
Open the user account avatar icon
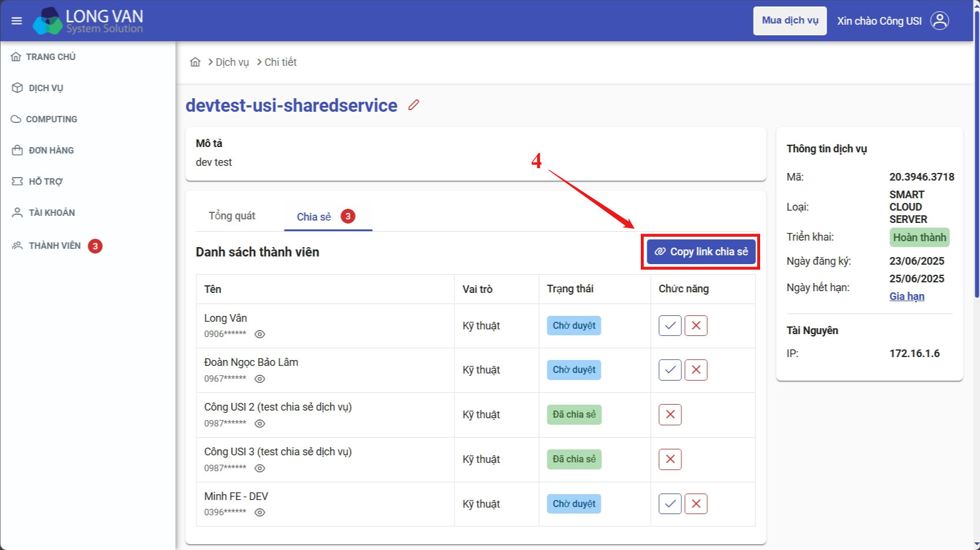point(939,21)
